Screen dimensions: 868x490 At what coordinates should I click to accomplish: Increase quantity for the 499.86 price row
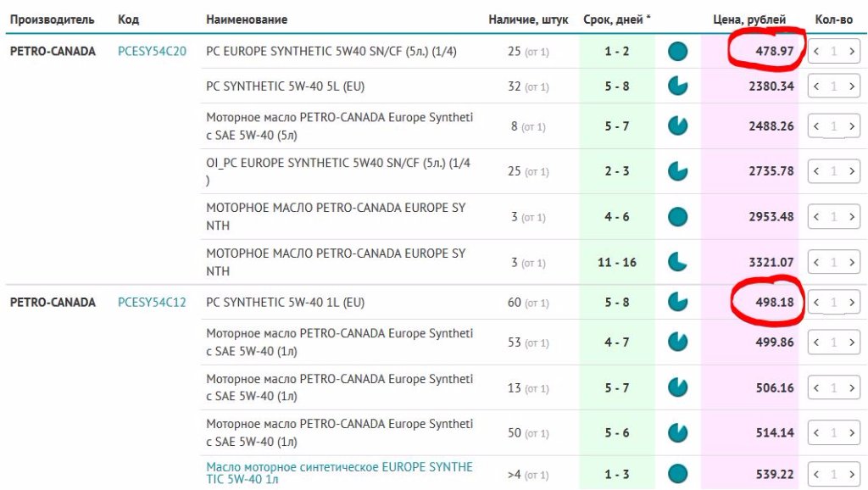pos(852,342)
